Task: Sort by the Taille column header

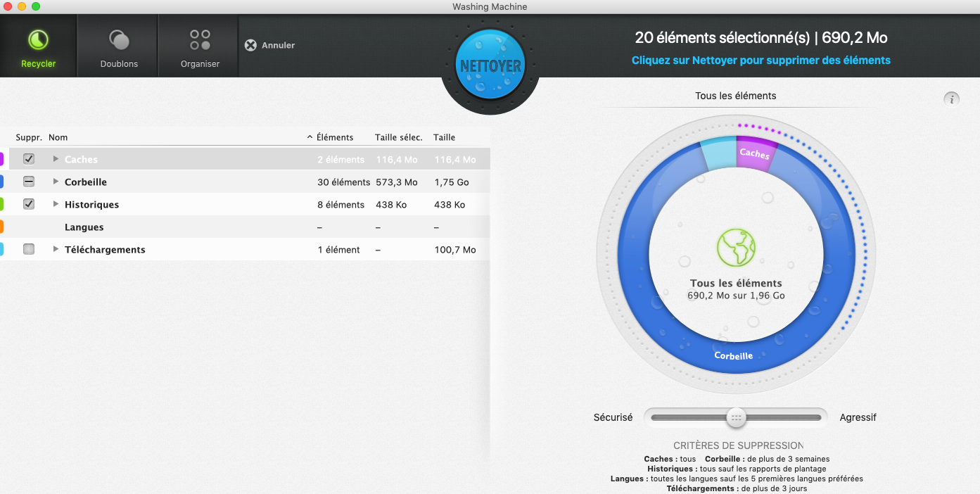Action: point(444,137)
